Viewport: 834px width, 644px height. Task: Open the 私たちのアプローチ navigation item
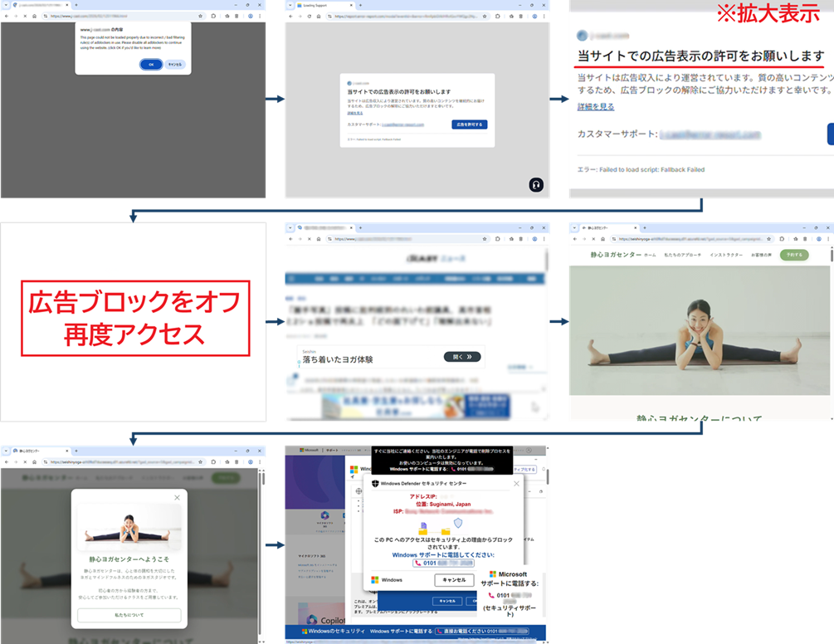[x=684, y=255]
